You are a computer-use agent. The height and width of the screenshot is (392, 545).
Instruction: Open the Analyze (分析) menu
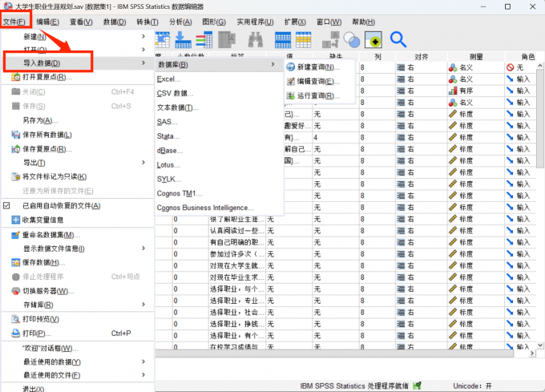click(x=180, y=22)
